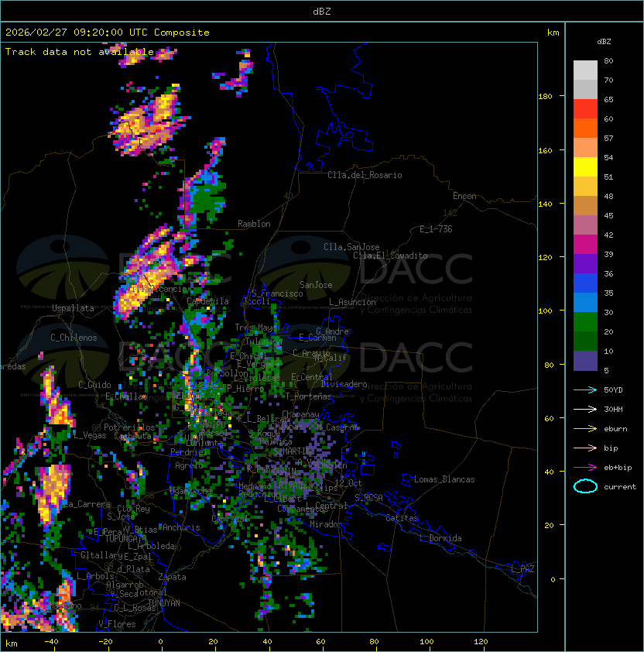Click the 'Clla.del_Rosario' map label
The width and height of the screenshot is (644, 652).
coord(365,175)
